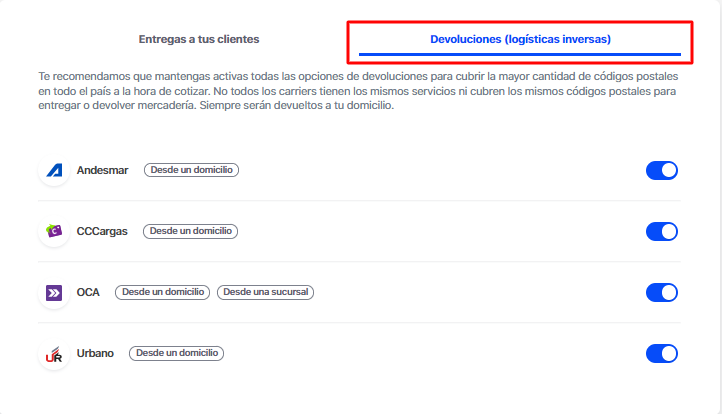Image resolution: width=722 pixels, height=414 pixels.
Task: Select OCA's Desde un domicilio tag
Action: (x=163, y=292)
